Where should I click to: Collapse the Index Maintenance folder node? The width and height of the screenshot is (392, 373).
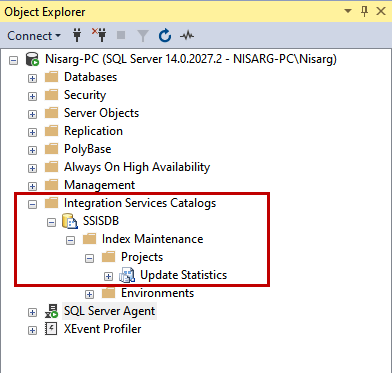coord(70,241)
